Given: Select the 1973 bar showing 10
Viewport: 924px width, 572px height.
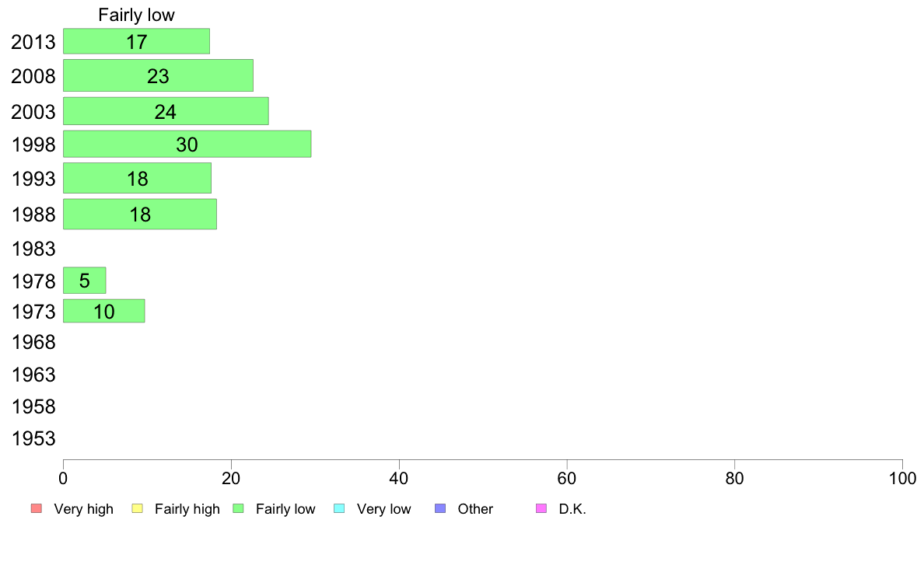Looking at the screenshot, I should pos(103,311).
